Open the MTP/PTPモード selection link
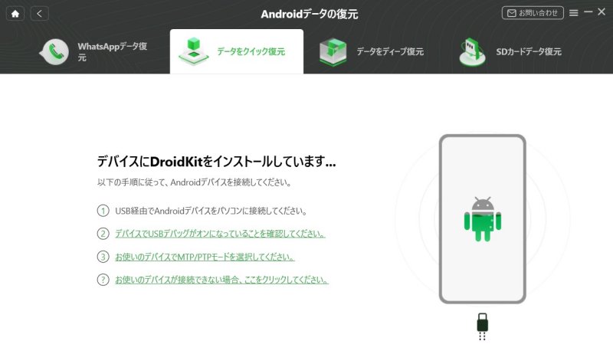 (x=205, y=257)
